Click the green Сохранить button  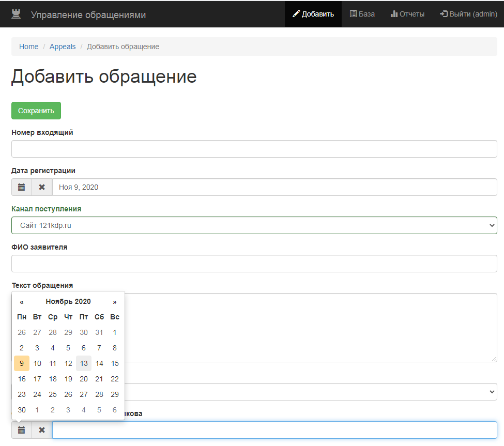tap(36, 111)
